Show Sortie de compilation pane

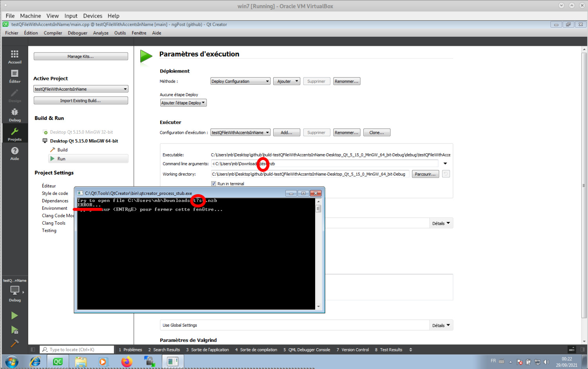tap(256, 349)
